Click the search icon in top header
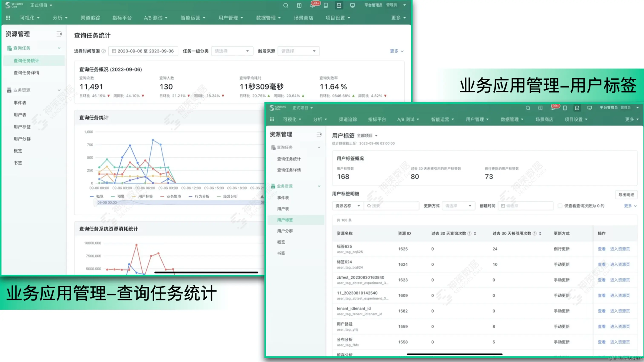 [286, 6]
